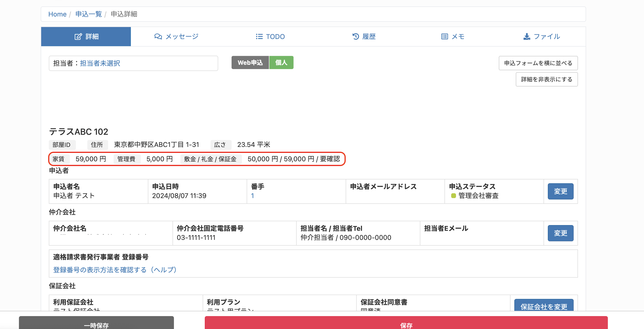Switch to the 履歴 tab
This screenshot has width=644, height=329.
point(364,37)
